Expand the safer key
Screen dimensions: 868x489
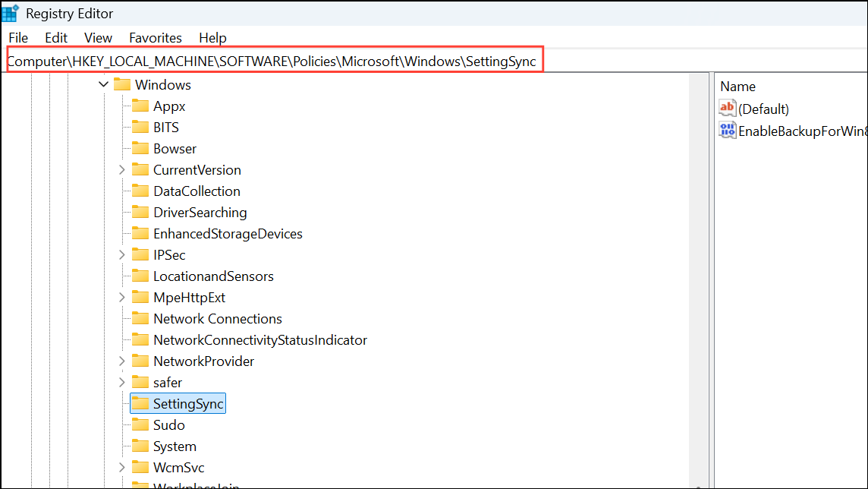pos(122,382)
